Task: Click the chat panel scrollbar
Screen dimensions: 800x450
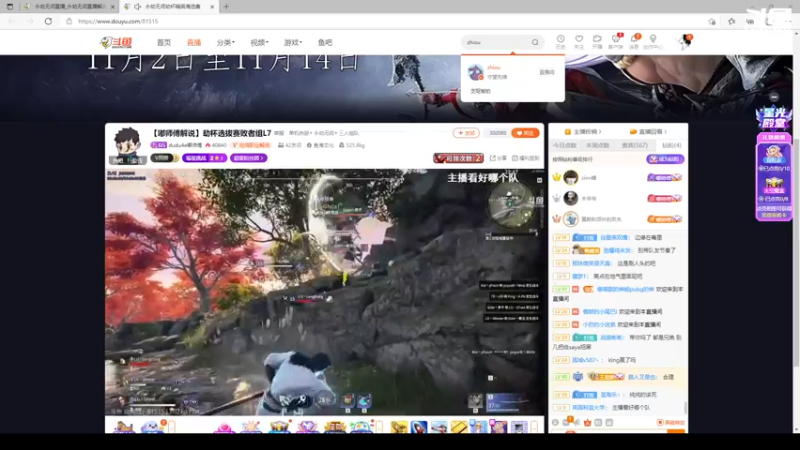Action: coord(686,407)
